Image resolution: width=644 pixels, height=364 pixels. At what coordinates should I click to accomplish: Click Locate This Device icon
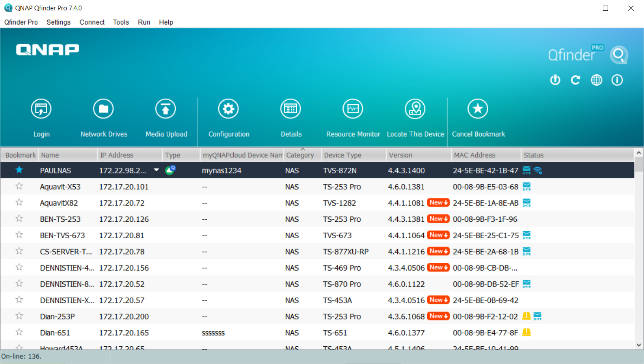(415, 109)
